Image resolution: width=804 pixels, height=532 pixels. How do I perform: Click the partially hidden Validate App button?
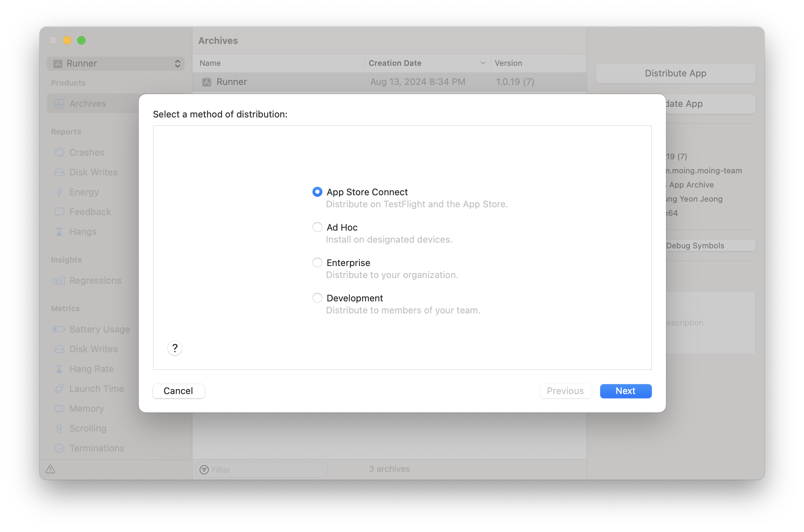[711, 104]
